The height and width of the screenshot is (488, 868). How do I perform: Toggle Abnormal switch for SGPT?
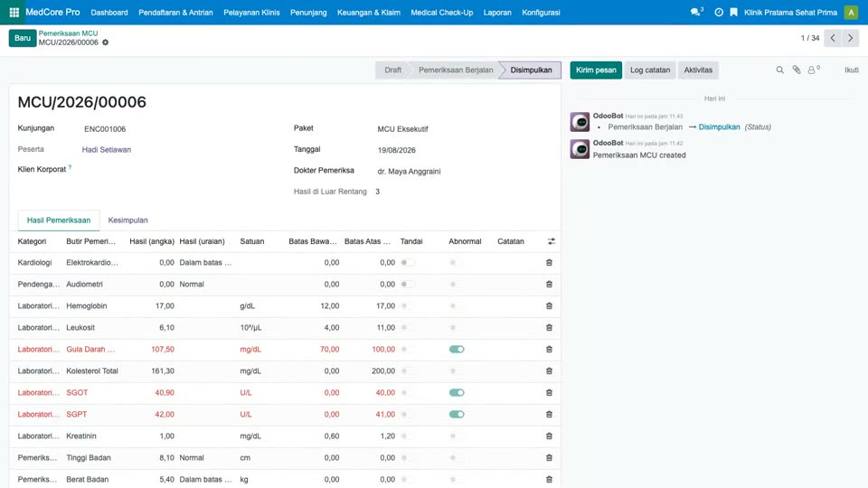(457, 415)
